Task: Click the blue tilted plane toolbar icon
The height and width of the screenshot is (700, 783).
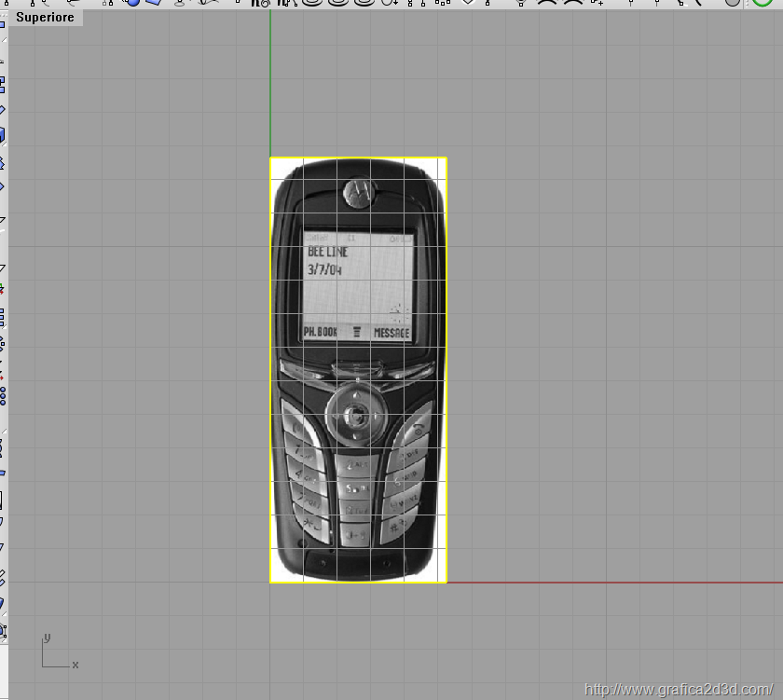Action: pyautogui.click(x=154, y=3)
